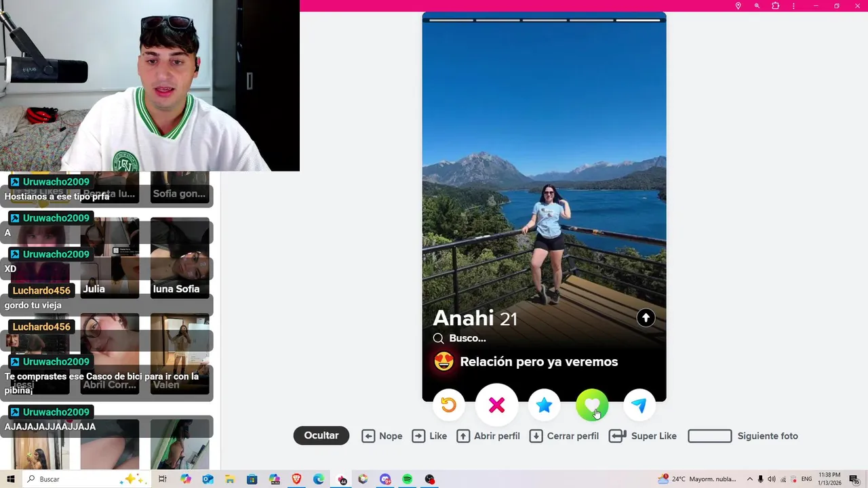Click 'Relación pero ya veremos' text
The height and width of the screenshot is (488, 868).
point(539,362)
